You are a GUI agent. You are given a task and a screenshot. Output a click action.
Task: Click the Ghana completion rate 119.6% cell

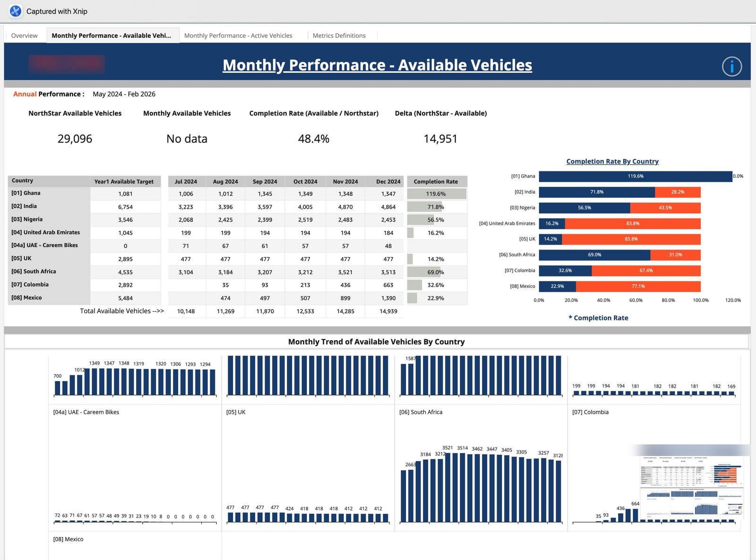click(x=437, y=194)
